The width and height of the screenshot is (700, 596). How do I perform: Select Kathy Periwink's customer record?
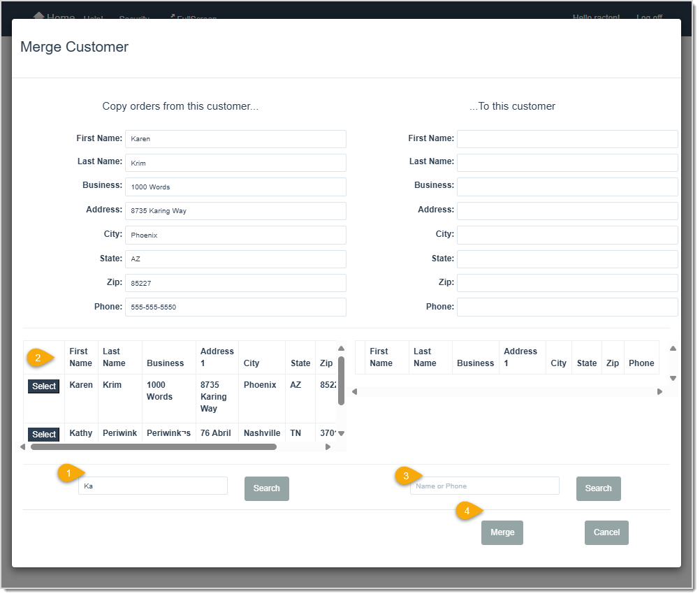(43, 434)
